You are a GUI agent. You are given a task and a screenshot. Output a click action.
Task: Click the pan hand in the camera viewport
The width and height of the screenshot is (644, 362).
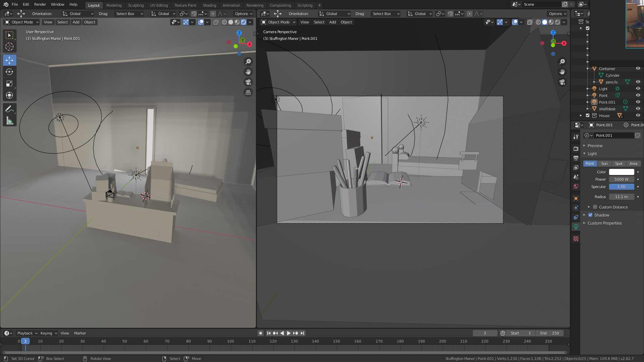562,72
